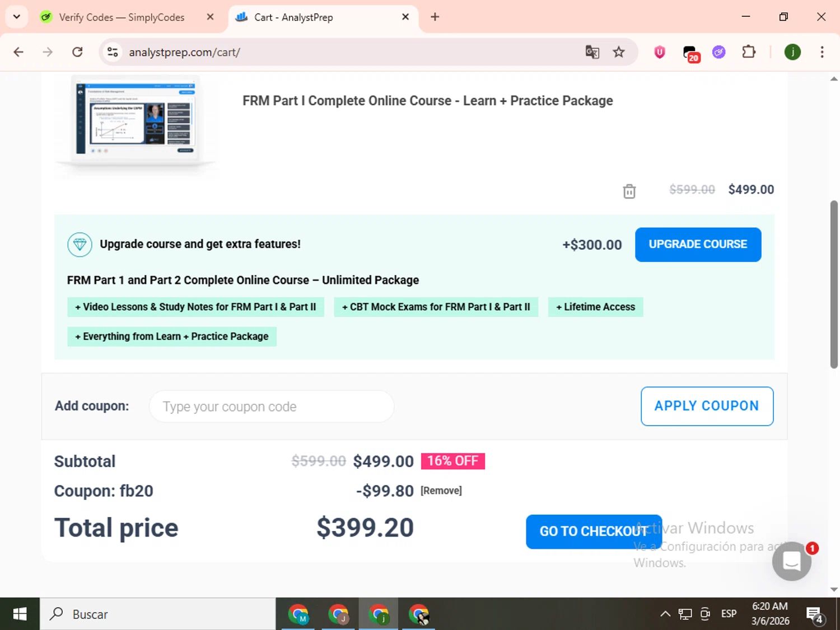This screenshot has width=840, height=630.
Task: Click the -$99.80 coupon discount amount
Action: [x=385, y=491]
